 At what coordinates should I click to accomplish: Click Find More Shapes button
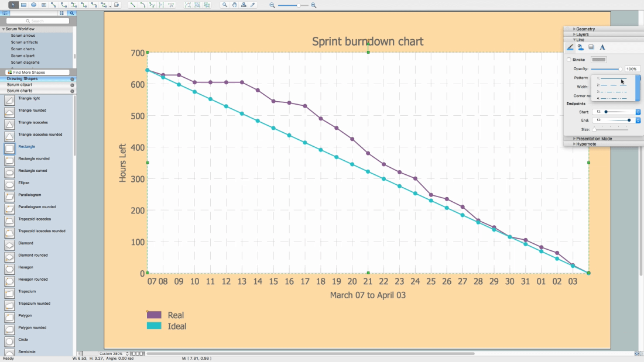(37, 73)
